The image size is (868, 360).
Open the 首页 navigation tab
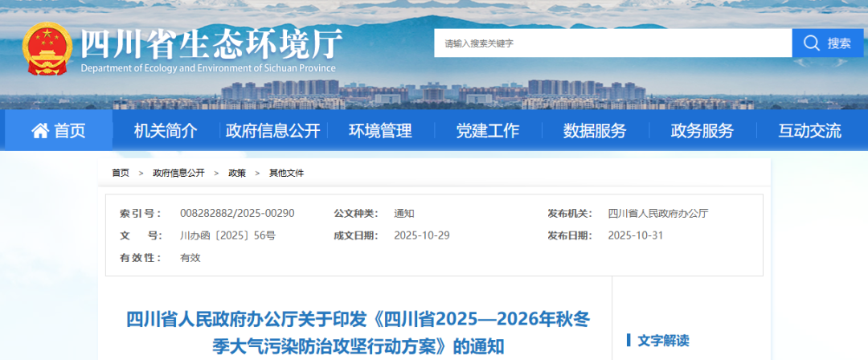[59, 131]
